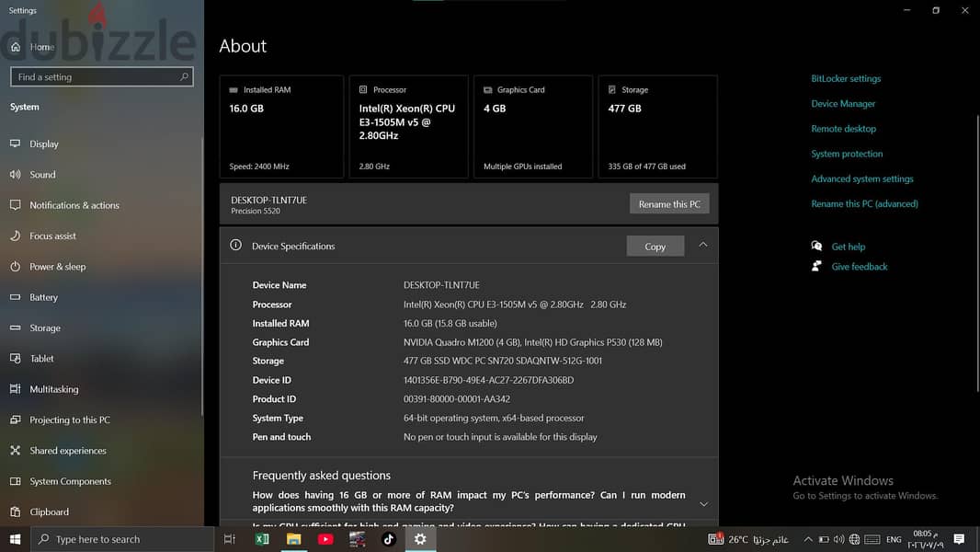Open Battery settings
The height and width of the screenshot is (552, 980).
tap(44, 297)
